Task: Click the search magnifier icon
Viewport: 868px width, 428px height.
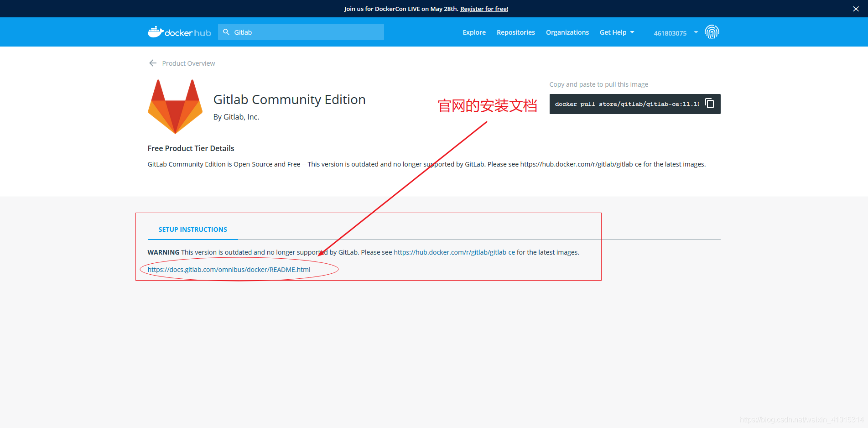Action: [226, 32]
